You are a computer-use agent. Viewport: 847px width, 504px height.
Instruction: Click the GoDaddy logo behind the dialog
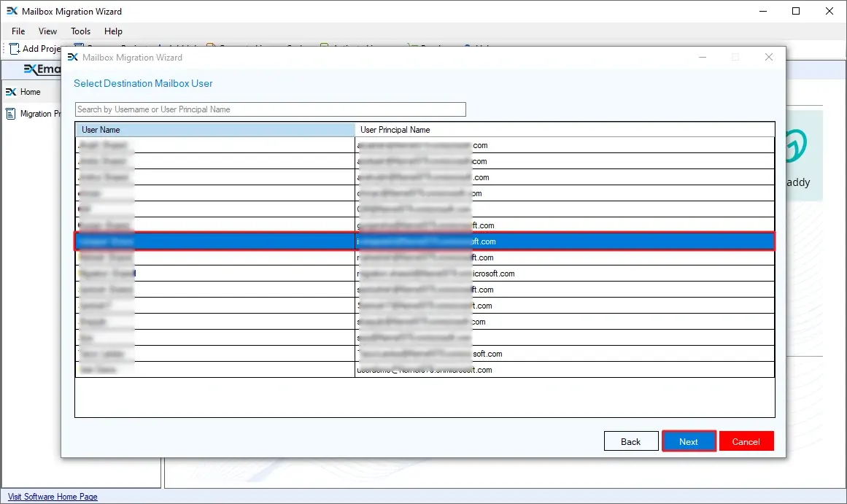pyautogui.click(x=797, y=148)
